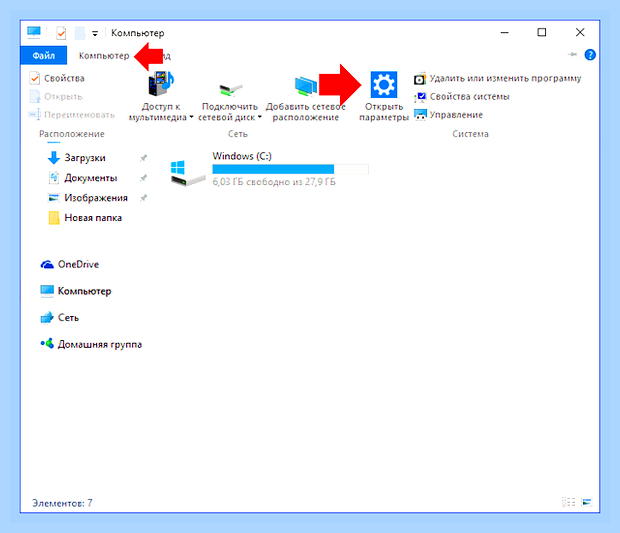Open the Файл ribbon tab
The image size is (620, 533).
point(43,55)
